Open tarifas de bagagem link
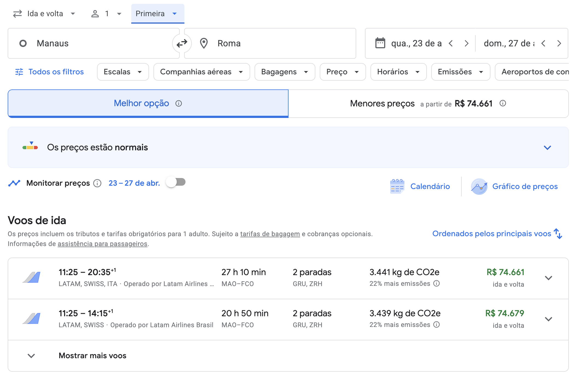This screenshot has height=384, width=588. click(x=270, y=234)
